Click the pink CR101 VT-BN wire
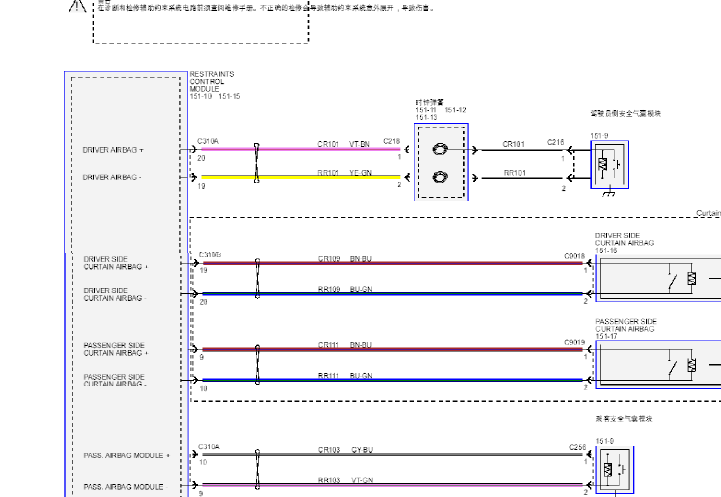Screen dimensions: 721x497 pyautogui.click(x=300, y=150)
